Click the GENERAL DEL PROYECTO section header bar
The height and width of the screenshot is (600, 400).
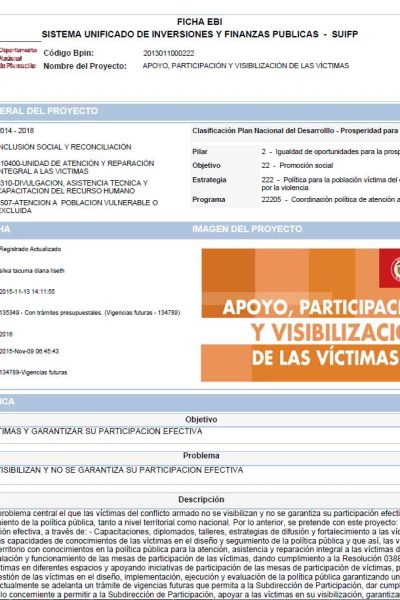pos(200,111)
